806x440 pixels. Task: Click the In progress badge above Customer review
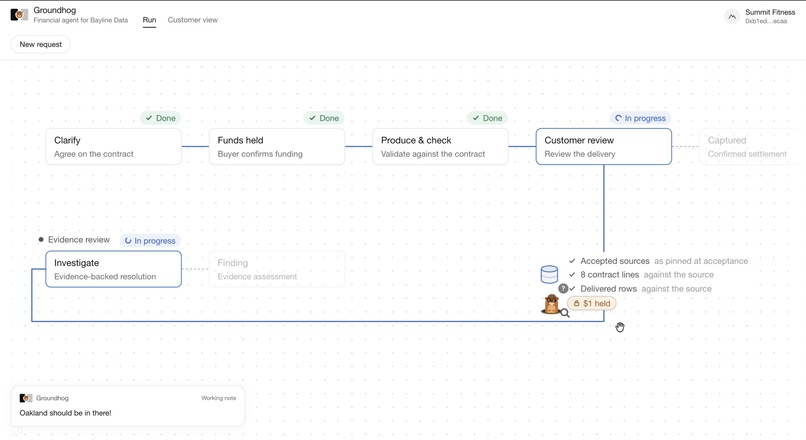click(640, 118)
